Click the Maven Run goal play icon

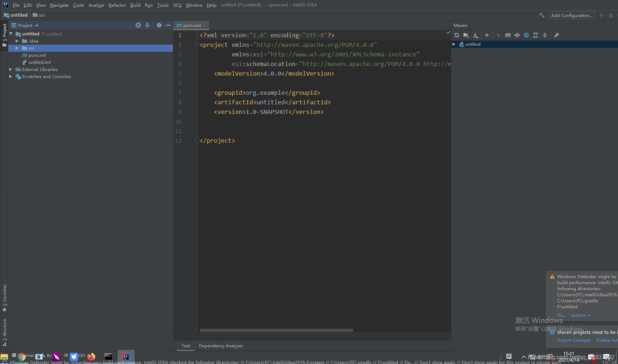click(x=499, y=35)
